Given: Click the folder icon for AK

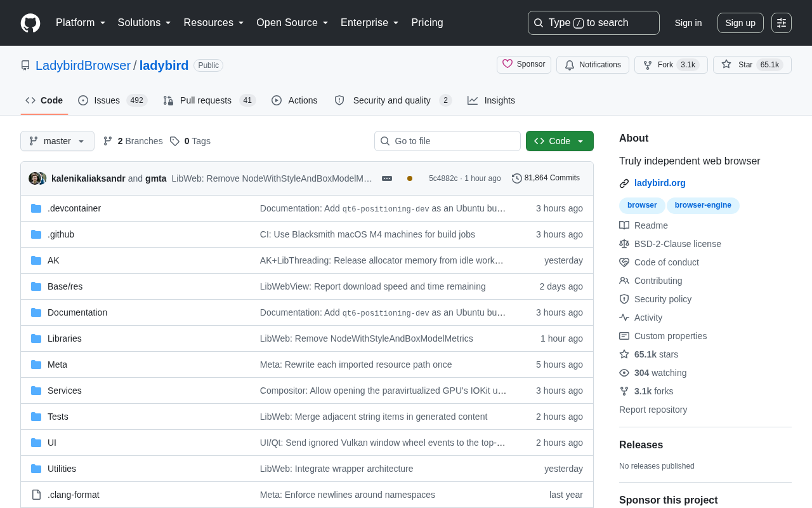Looking at the screenshot, I should click(x=36, y=260).
